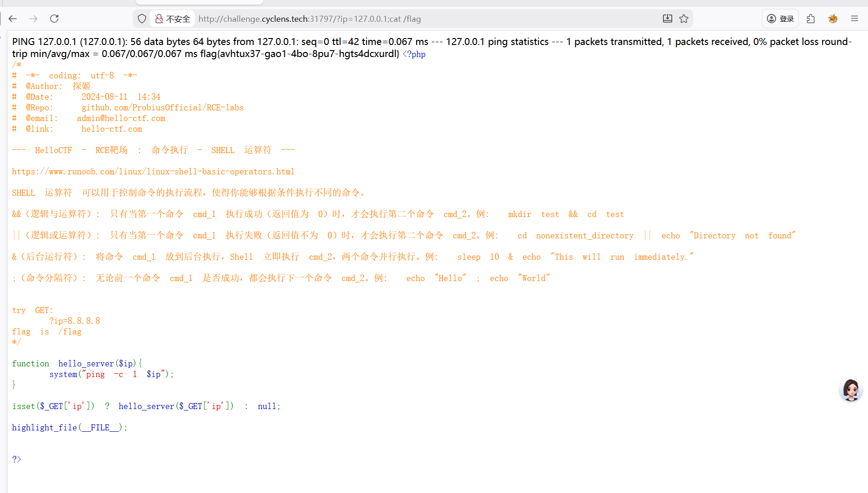The image size is (868, 493).
Task: Click the admin@hello-ctf.com email text
Action: (x=121, y=118)
